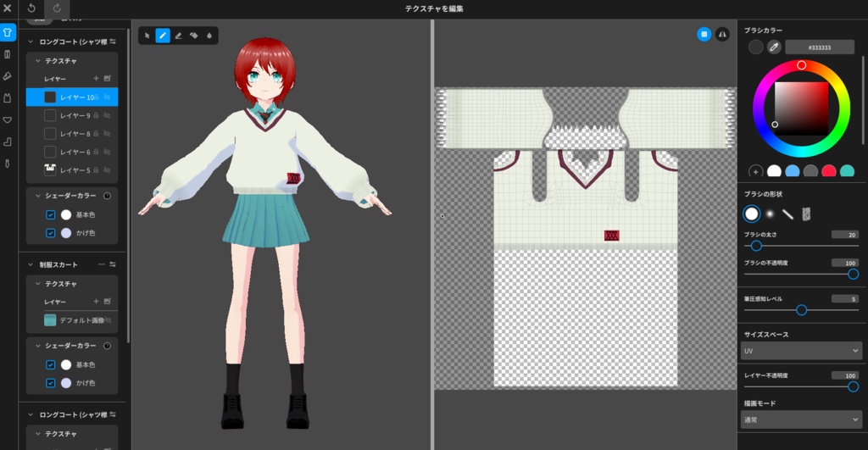The image size is (868, 450).
Task: Toggle lock on レイヤー 5
Action: [x=96, y=170]
